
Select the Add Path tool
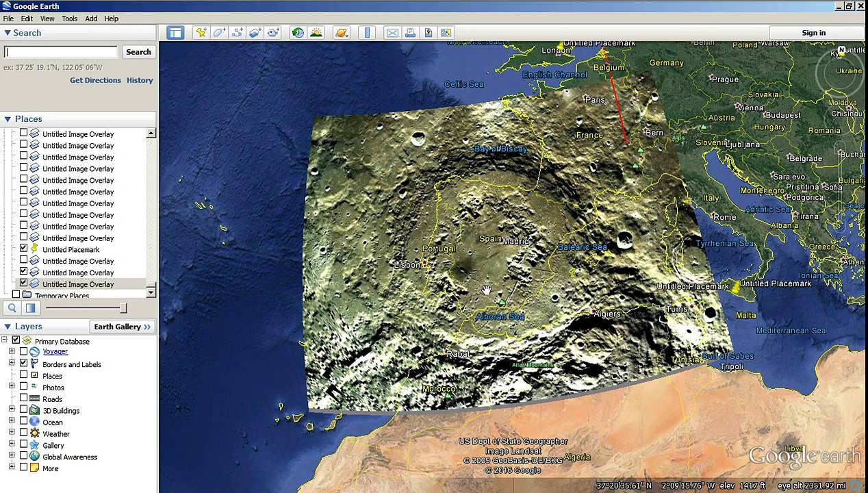[x=237, y=33]
